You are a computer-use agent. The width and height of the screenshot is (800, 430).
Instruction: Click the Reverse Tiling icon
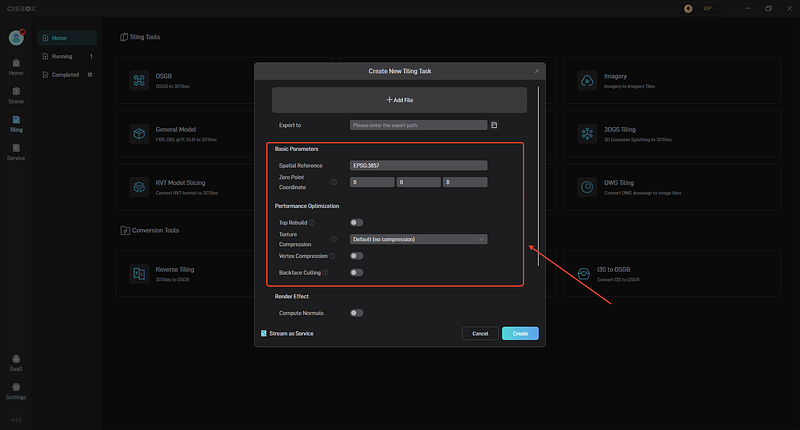[139, 273]
